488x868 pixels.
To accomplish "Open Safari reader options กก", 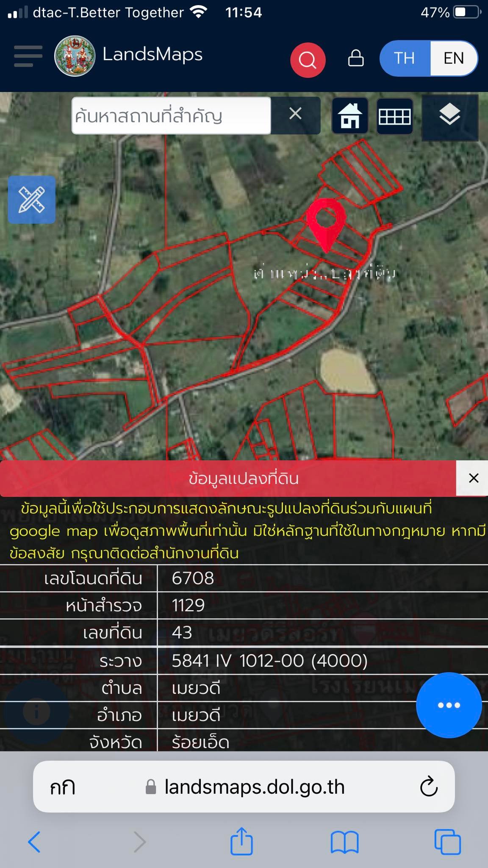I will (x=62, y=787).
